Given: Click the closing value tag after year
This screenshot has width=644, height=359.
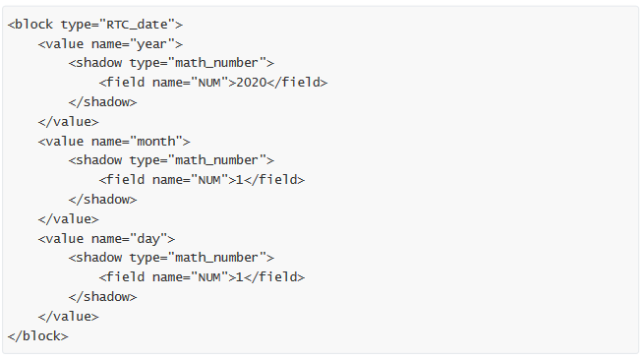Looking at the screenshot, I should (x=68, y=122).
